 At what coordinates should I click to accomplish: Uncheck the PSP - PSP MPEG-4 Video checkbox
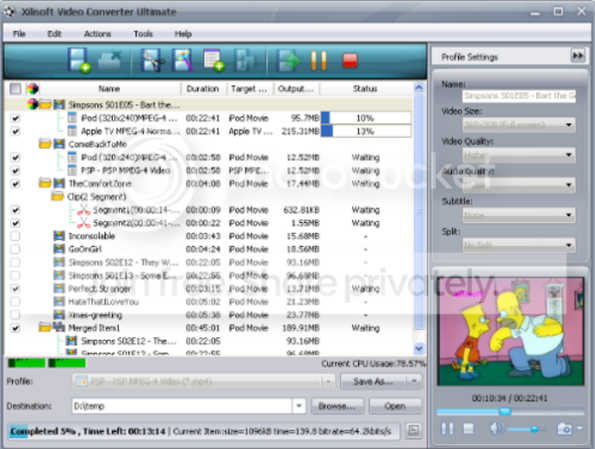15,171
